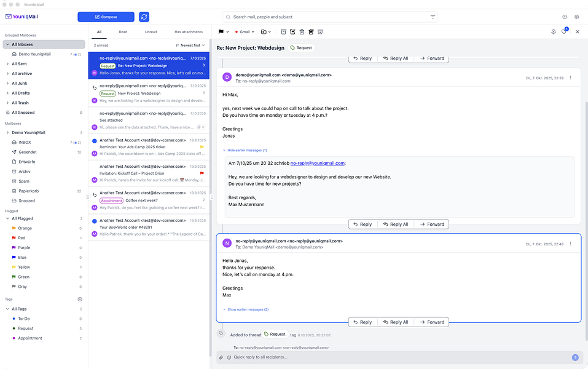This screenshot has height=369, width=588.
Task: Collapse the "All Inboxes" group in the sidebar
Action: coord(6,44)
